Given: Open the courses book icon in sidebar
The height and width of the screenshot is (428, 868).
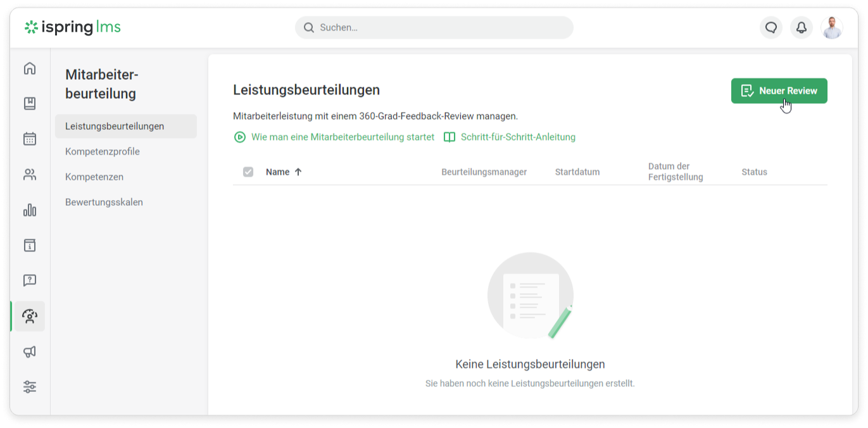Looking at the screenshot, I should pyautogui.click(x=30, y=103).
